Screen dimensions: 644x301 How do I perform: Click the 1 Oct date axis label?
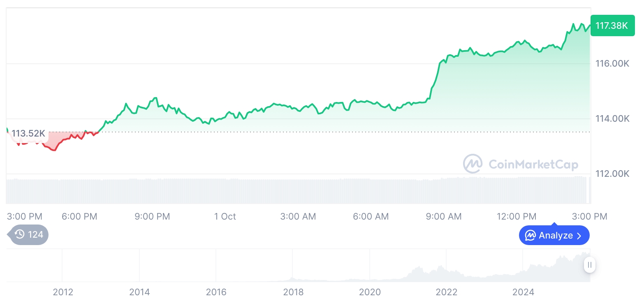pyautogui.click(x=225, y=216)
